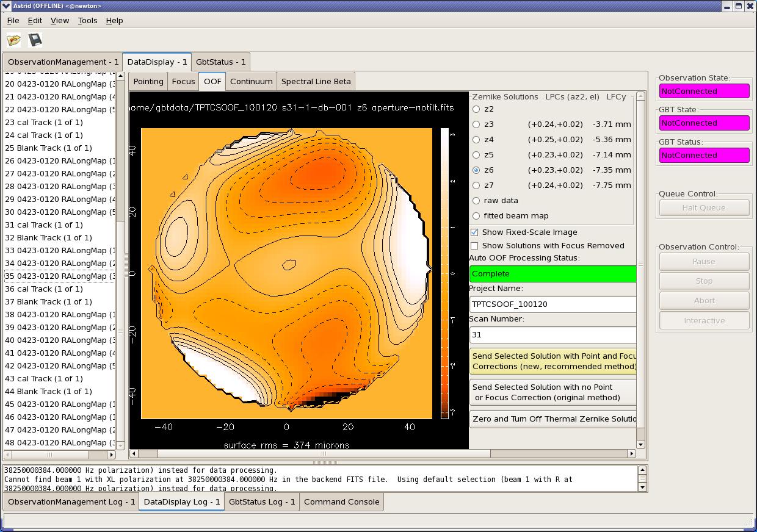Select the z5 Zernike solution radio button

[476, 155]
